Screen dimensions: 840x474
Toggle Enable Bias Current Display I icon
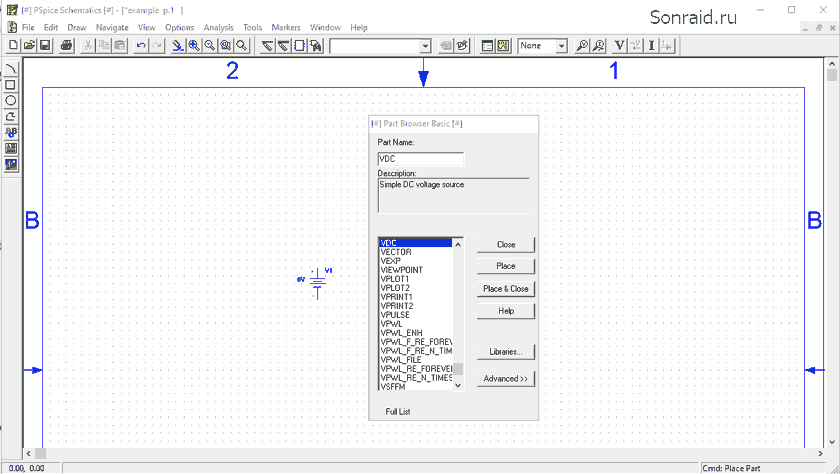pos(651,46)
